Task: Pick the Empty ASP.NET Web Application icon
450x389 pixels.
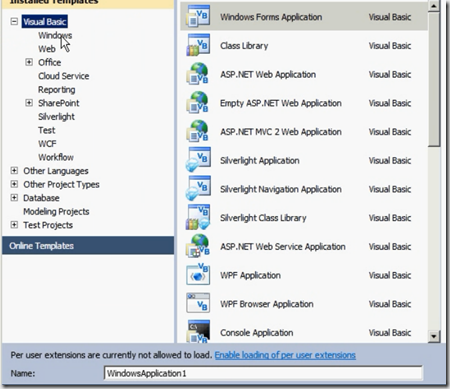Action: pos(198,102)
